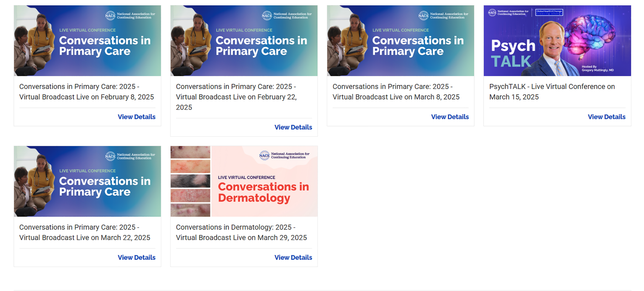Click the February 22 Primary Care banner image
This screenshot has height=291, width=644.
click(x=244, y=41)
